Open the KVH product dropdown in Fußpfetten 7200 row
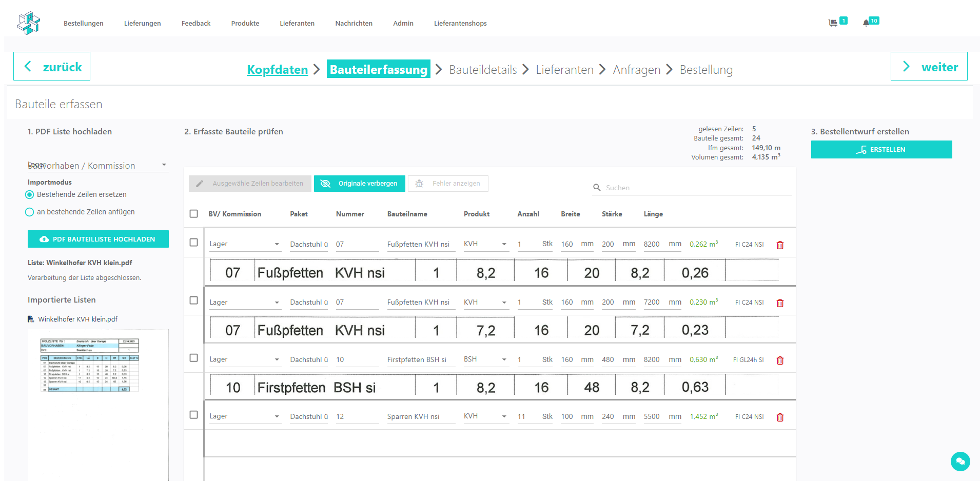The width and height of the screenshot is (980, 481). 485,303
